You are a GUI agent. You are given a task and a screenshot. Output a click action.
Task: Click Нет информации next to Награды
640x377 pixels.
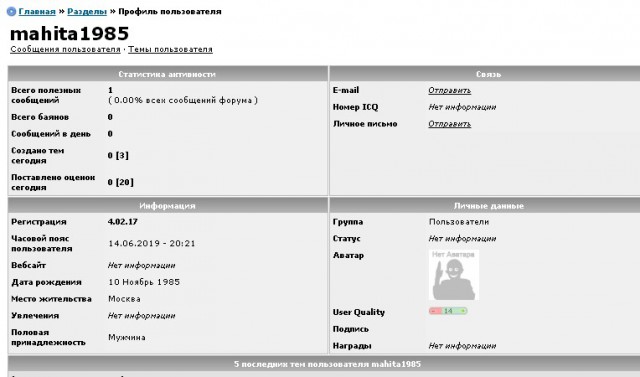462,346
